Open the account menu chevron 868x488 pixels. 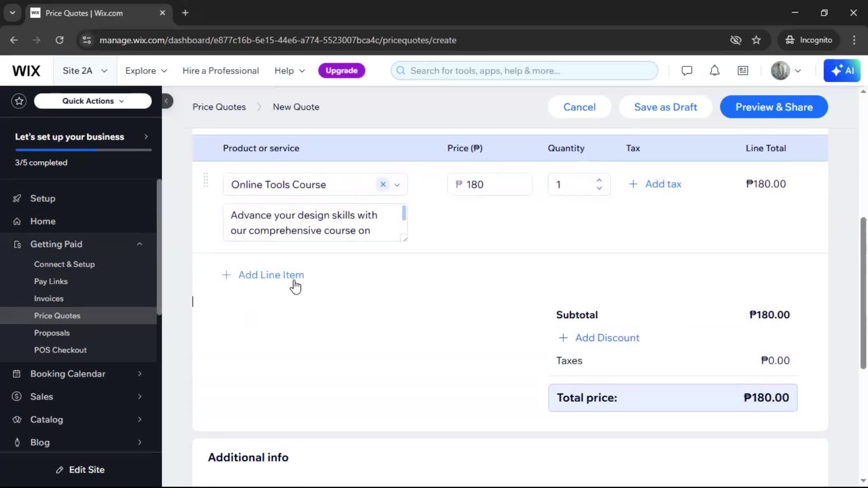point(798,70)
